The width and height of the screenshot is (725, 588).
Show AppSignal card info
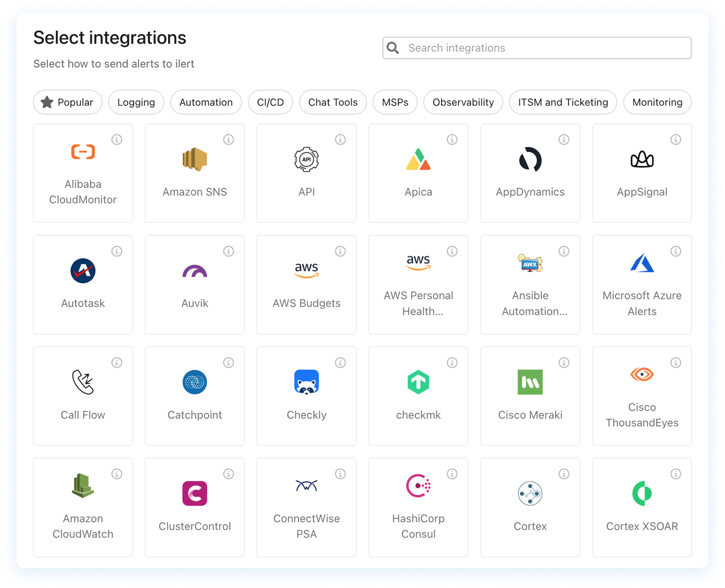[676, 140]
